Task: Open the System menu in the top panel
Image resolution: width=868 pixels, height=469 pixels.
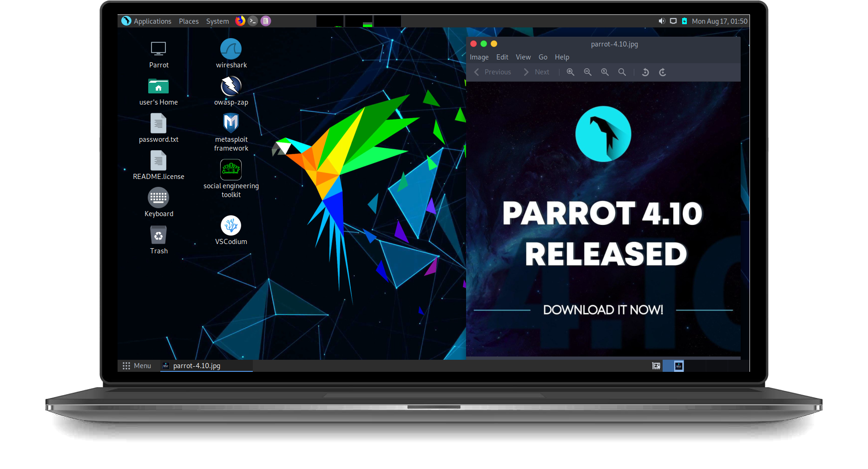Action: point(217,21)
